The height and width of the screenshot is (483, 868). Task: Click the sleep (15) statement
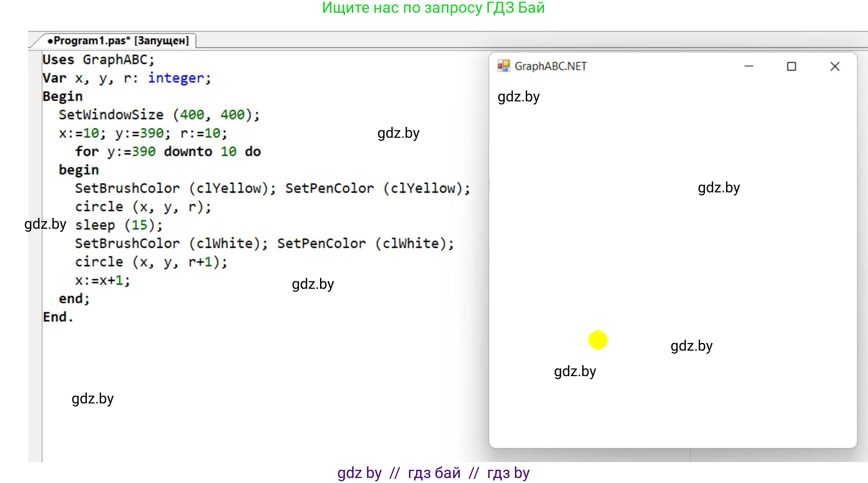coord(118,225)
